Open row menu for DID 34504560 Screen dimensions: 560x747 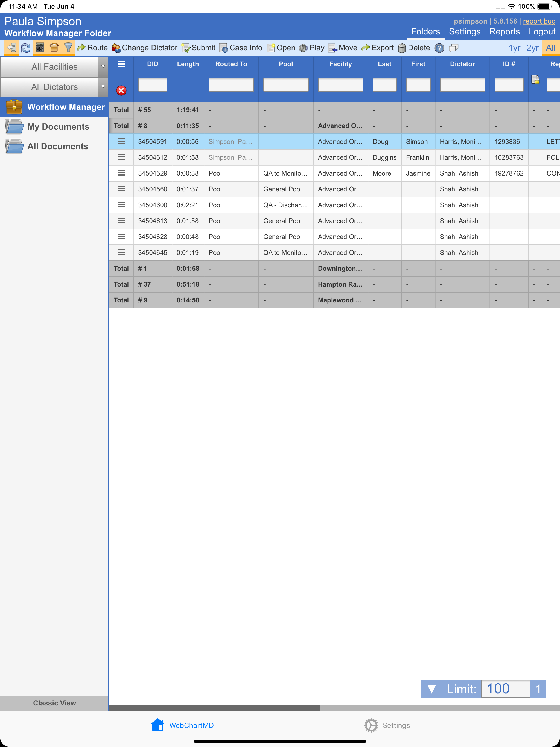click(121, 189)
